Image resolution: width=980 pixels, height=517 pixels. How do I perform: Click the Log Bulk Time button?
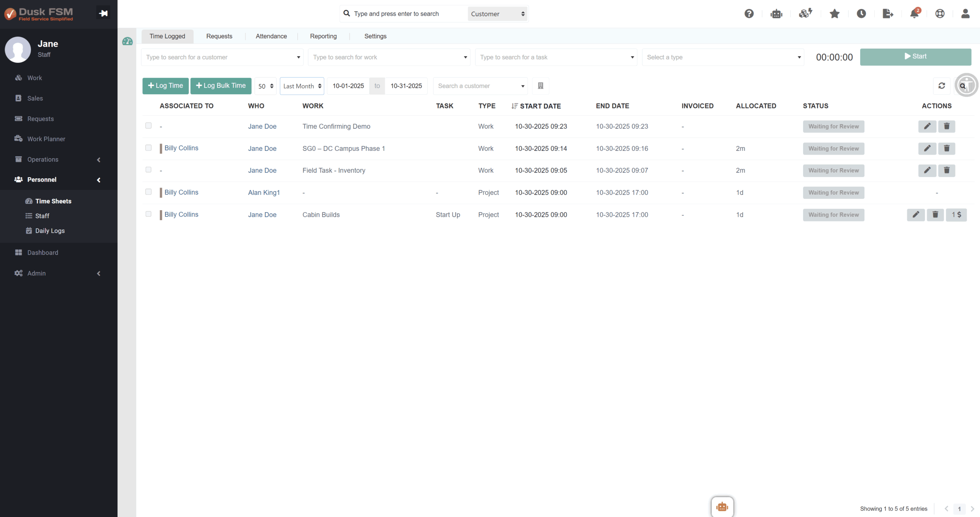[x=221, y=86]
